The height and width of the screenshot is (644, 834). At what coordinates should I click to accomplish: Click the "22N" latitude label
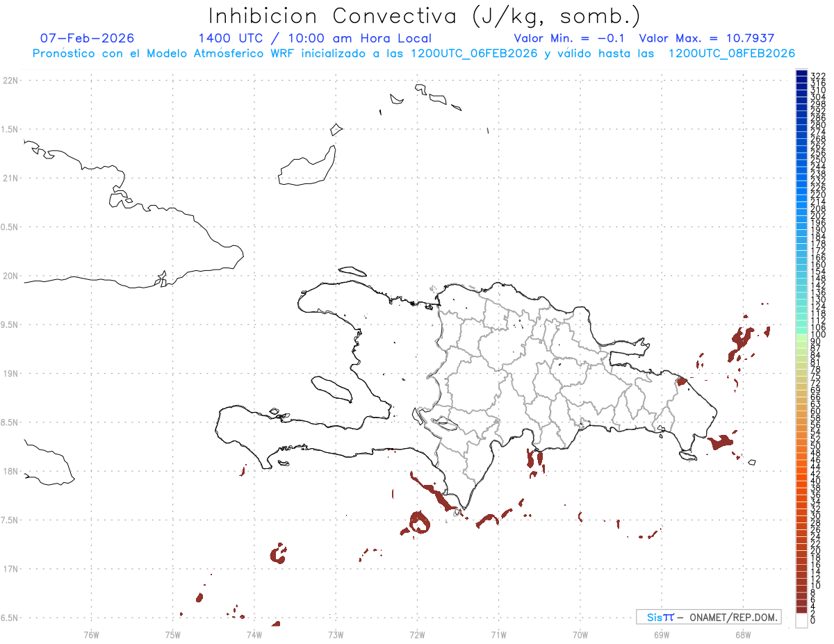[10, 81]
